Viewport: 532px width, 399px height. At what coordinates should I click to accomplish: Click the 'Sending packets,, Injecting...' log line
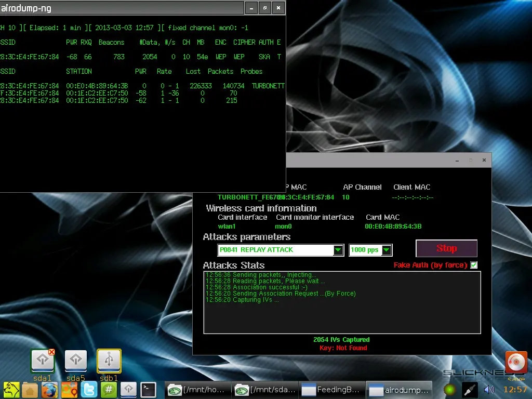(261, 274)
